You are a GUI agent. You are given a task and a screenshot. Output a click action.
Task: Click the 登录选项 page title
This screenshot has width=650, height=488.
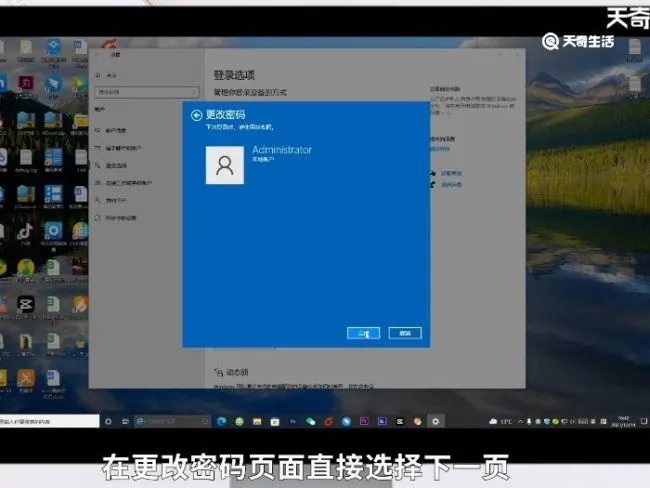click(x=234, y=75)
